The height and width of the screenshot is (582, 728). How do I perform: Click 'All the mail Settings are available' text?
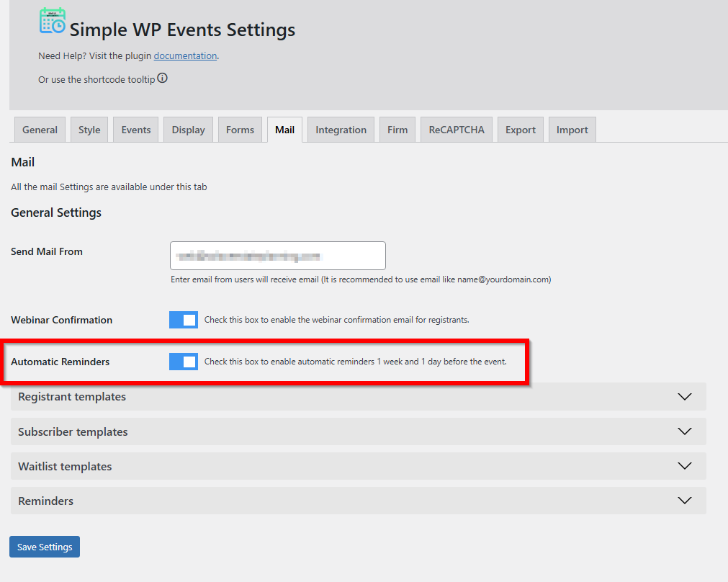[109, 187]
